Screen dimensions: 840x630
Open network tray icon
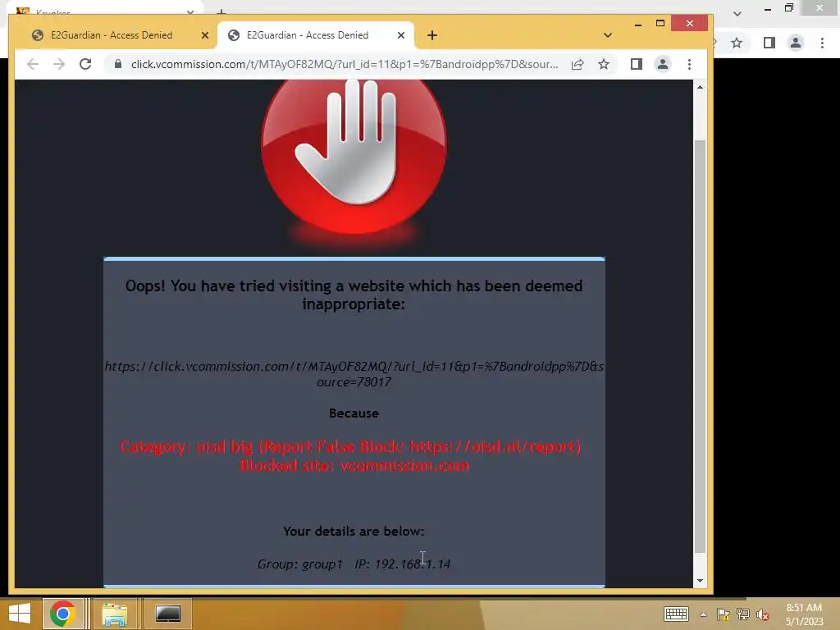(x=743, y=614)
